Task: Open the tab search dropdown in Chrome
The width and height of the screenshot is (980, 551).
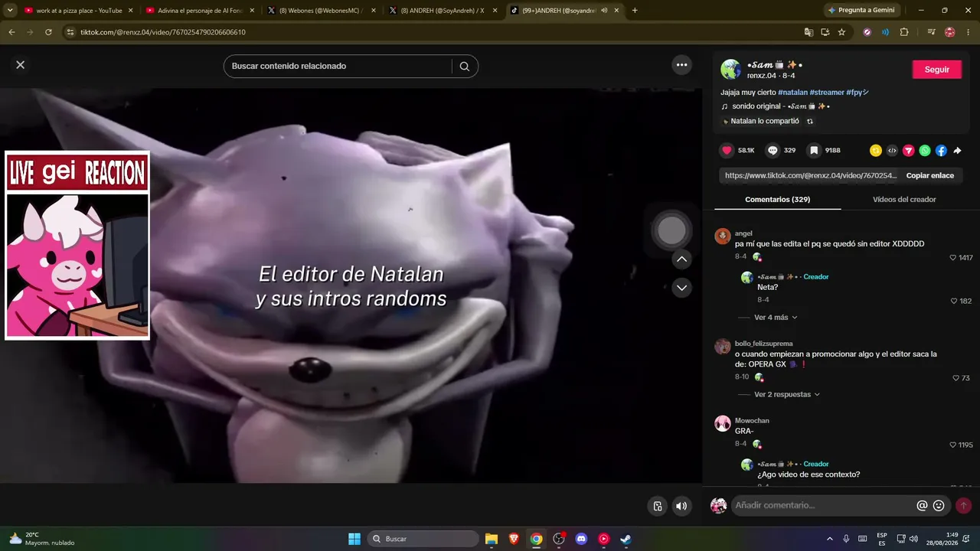Action: click(10, 11)
